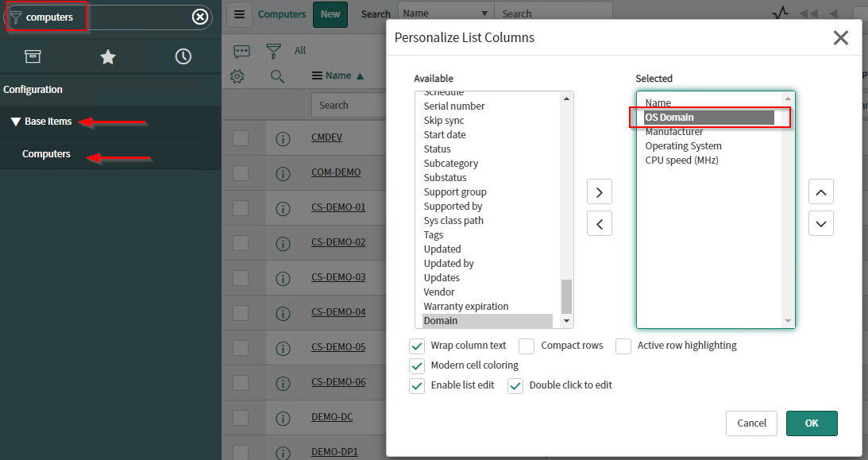The width and height of the screenshot is (868, 460).
Task: Clear the navigator filter with the X icon
Action: (200, 17)
